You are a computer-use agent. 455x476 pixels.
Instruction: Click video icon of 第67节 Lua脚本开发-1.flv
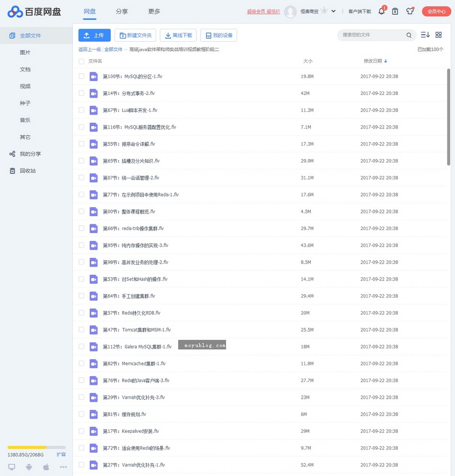click(94, 110)
